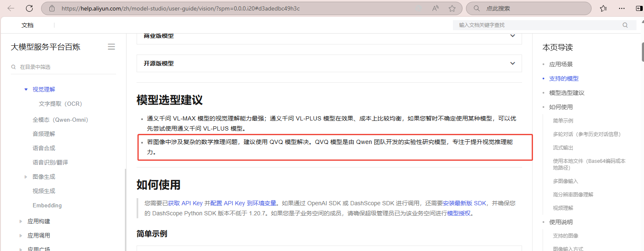Jump to 应用场景 in page guide
This screenshot has width=644, height=251.
point(561,64)
